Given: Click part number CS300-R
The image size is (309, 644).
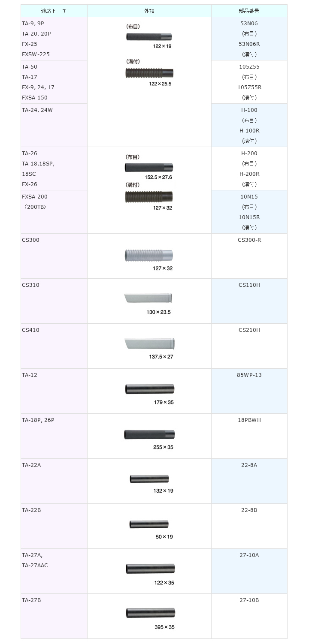Looking at the screenshot, I should (x=249, y=240).
